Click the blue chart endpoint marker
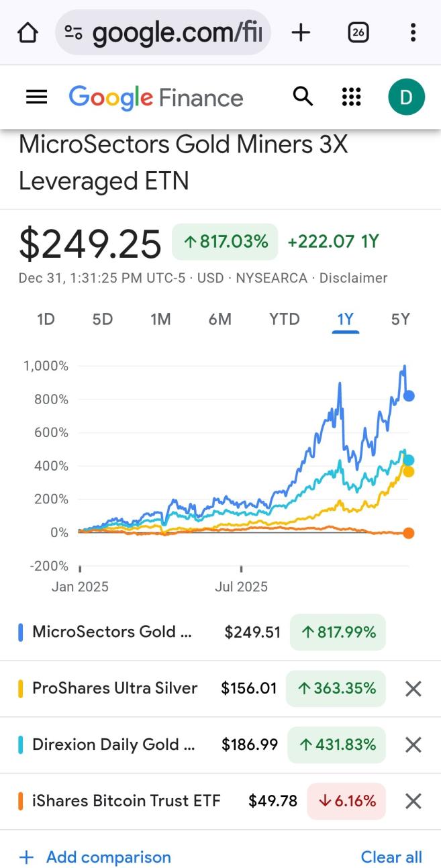The image size is (441, 868). pos(408,396)
